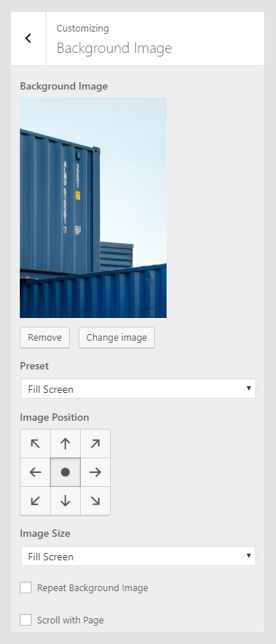
Task: Set image position to bottom left
Action: [x=35, y=501]
